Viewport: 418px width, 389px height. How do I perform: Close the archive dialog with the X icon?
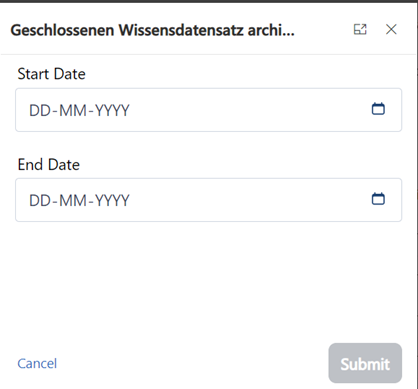pos(391,29)
